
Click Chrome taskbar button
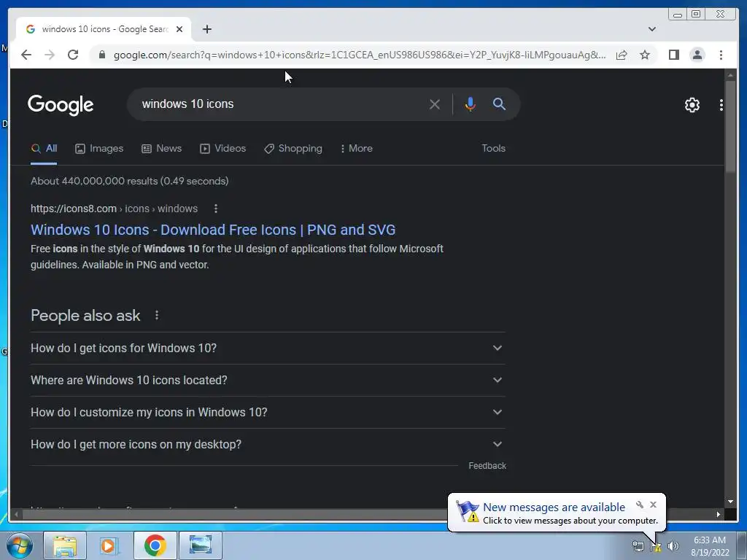coord(155,545)
